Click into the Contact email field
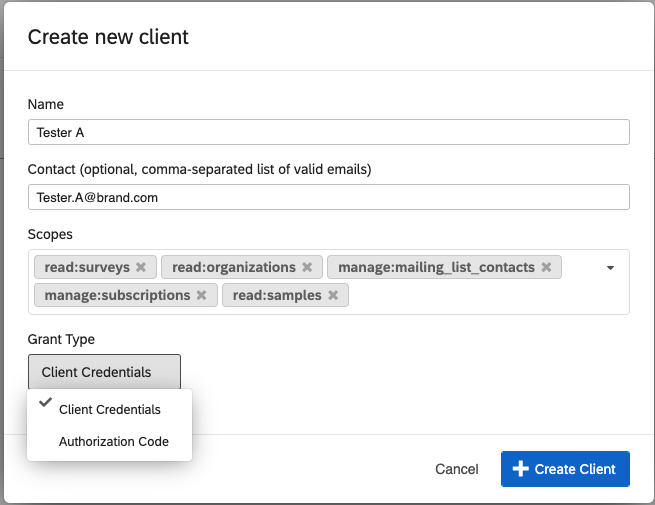The width and height of the screenshot is (655, 505). tap(328, 197)
